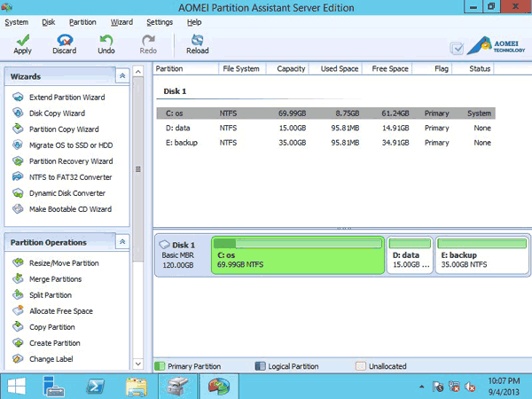Select Change Label operation

pyautogui.click(x=51, y=359)
